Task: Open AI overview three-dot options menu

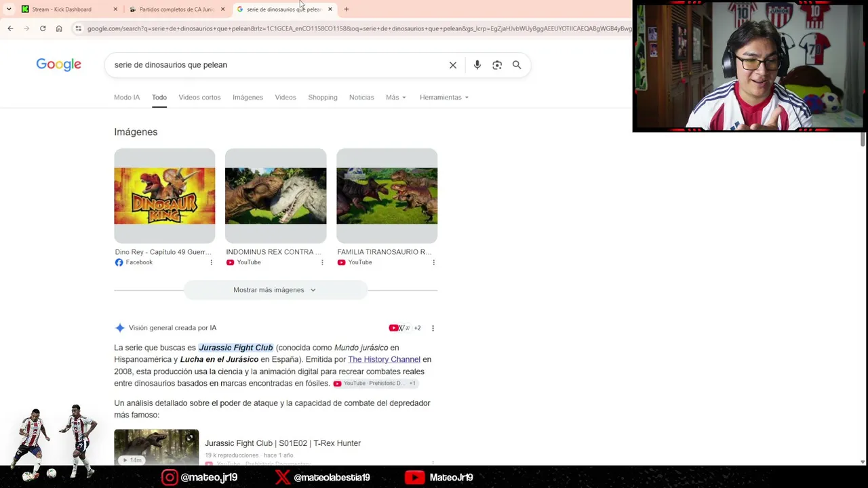Action: (x=433, y=328)
